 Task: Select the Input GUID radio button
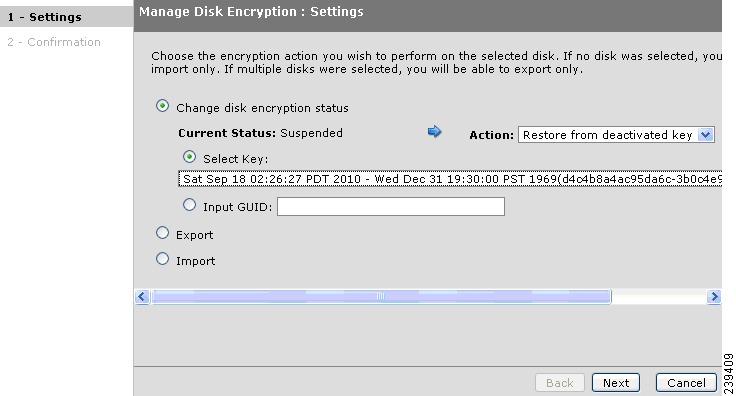tap(190, 205)
